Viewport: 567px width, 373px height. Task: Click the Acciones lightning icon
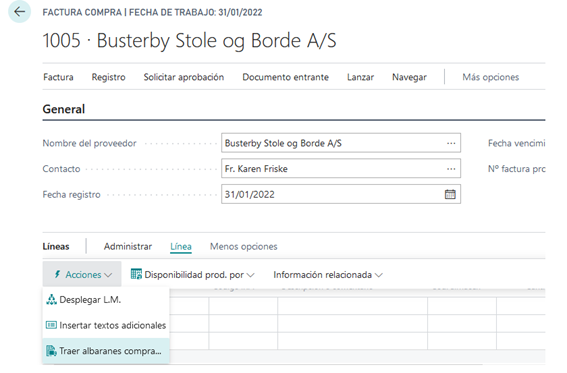click(57, 274)
